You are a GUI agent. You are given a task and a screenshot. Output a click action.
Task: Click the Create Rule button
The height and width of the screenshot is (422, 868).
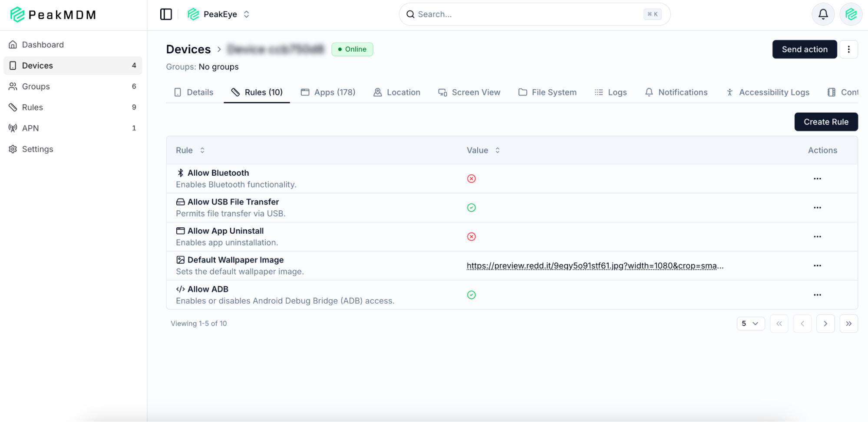click(825, 122)
